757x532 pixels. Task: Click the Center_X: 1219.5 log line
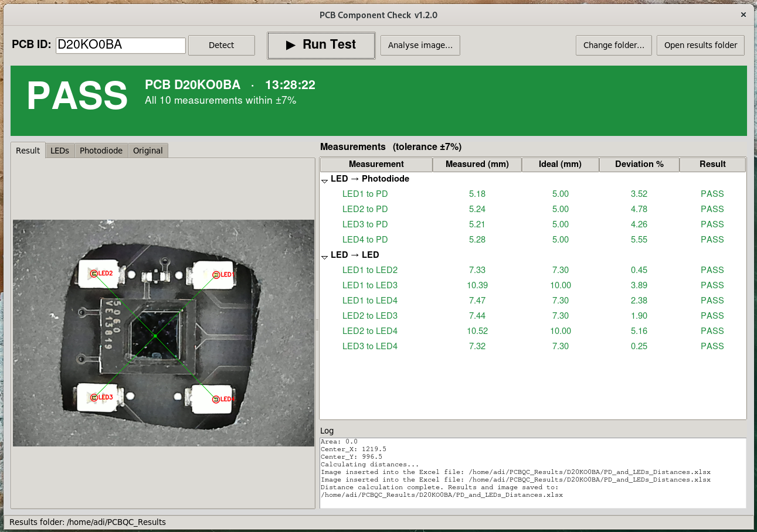pyautogui.click(x=354, y=449)
